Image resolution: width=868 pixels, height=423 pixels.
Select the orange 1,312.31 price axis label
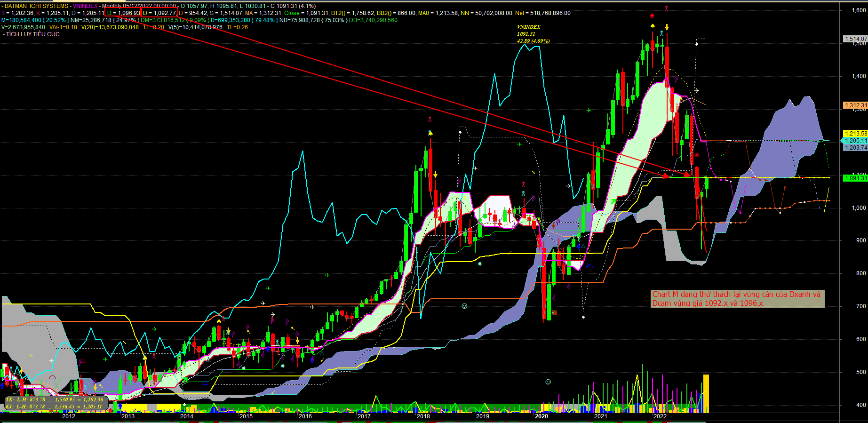855,105
